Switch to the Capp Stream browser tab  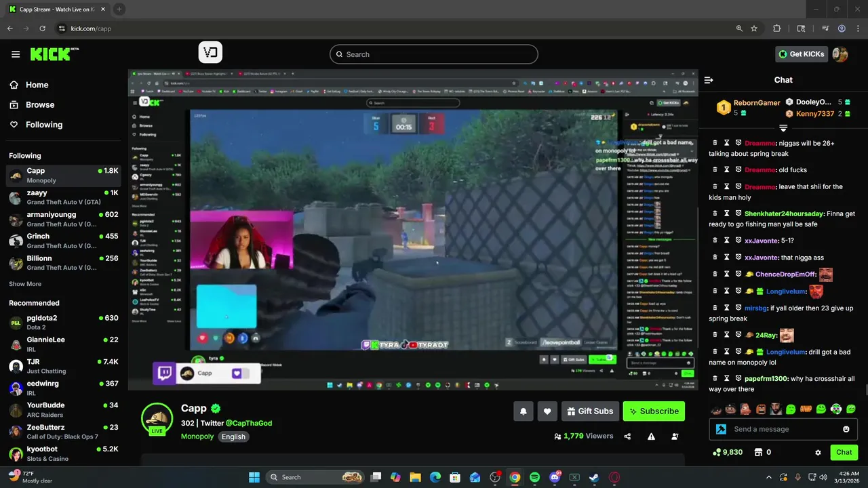tap(56, 9)
